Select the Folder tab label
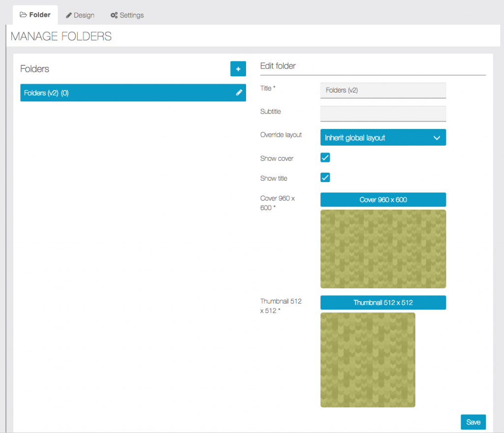This screenshot has width=504, height=433. (40, 15)
